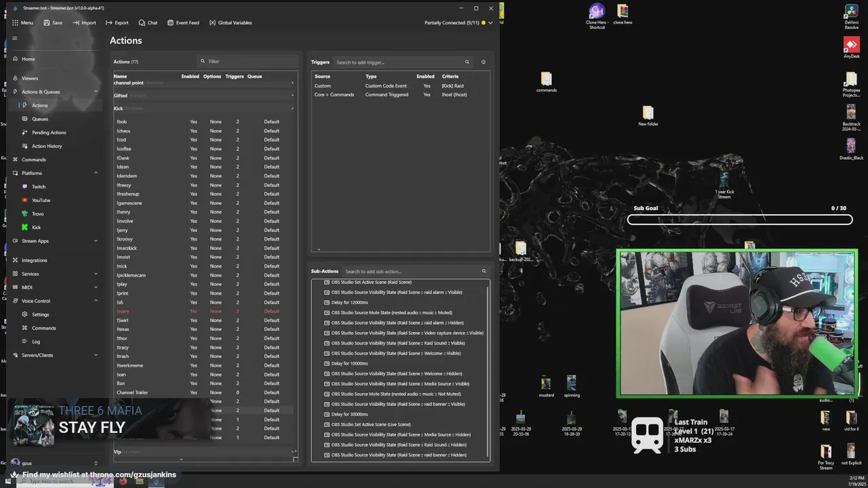
Task: Click the Save disk icon
Action: pos(47,22)
